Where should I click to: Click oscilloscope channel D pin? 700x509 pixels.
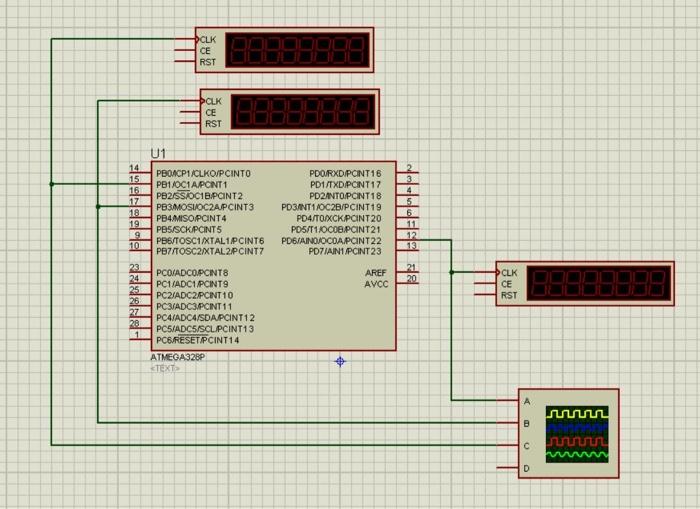coord(508,467)
